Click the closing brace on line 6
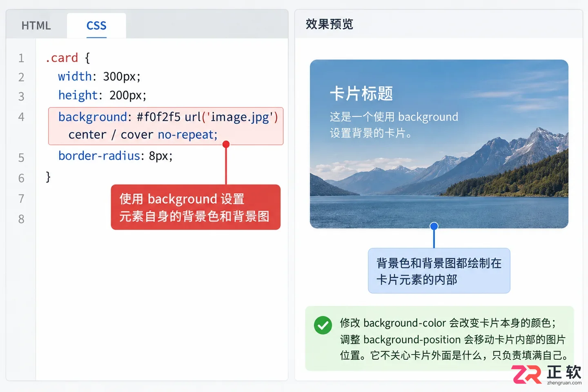588x392 pixels. click(48, 177)
